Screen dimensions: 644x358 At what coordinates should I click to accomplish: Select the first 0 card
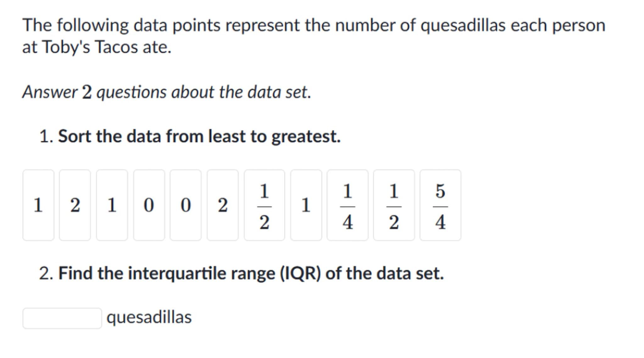click(149, 205)
